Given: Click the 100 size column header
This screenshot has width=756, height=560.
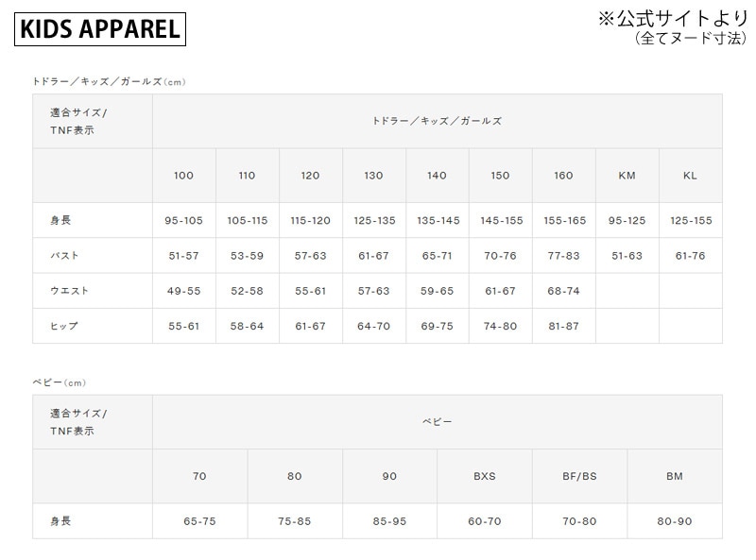Looking at the screenshot, I should point(183,176).
